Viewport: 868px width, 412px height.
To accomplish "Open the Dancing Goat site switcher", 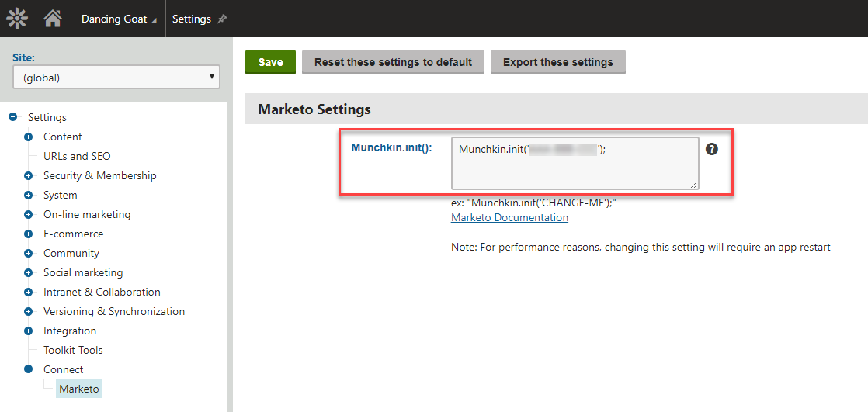I will tap(119, 19).
